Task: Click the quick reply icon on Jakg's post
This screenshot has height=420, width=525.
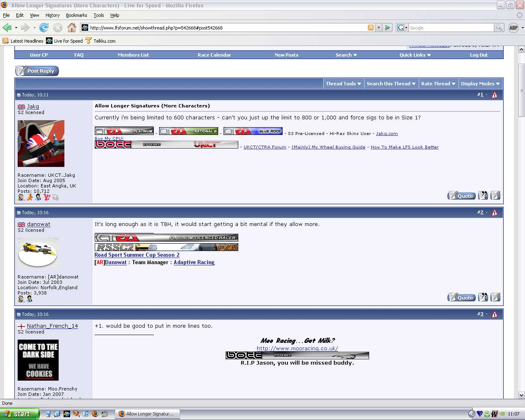Action: click(x=495, y=196)
